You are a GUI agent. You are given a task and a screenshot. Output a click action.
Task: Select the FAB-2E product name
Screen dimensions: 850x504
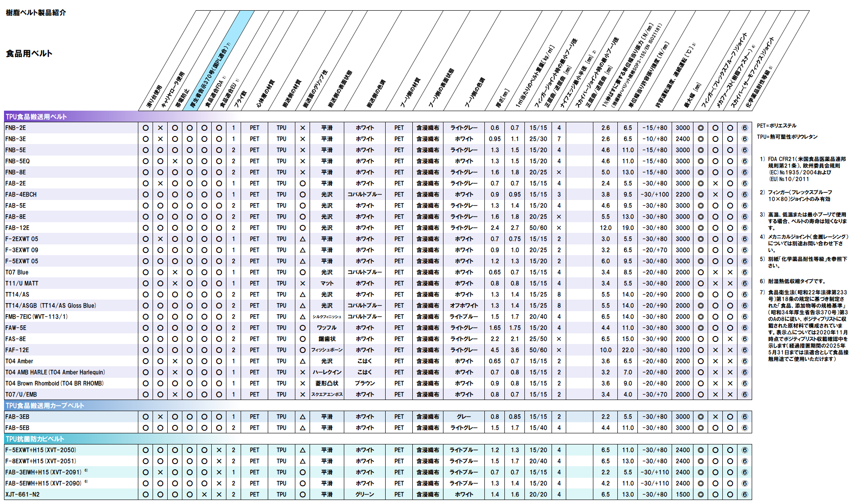(16, 184)
